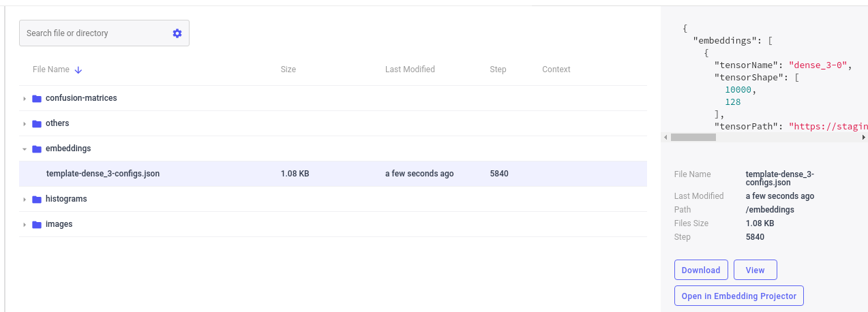Viewport: 868px width, 312px height.
Task: Click the search settings gear icon
Action: coord(177,33)
